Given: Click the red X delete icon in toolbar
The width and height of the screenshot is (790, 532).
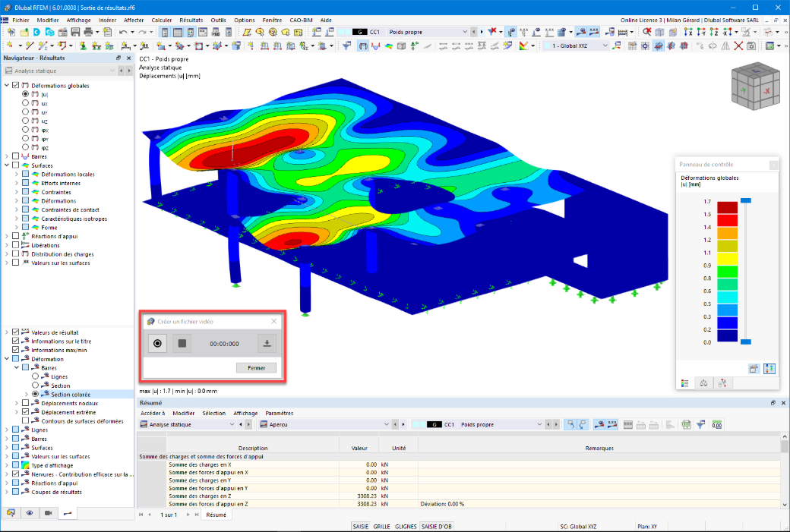Looking at the screenshot, I should (x=738, y=46).
